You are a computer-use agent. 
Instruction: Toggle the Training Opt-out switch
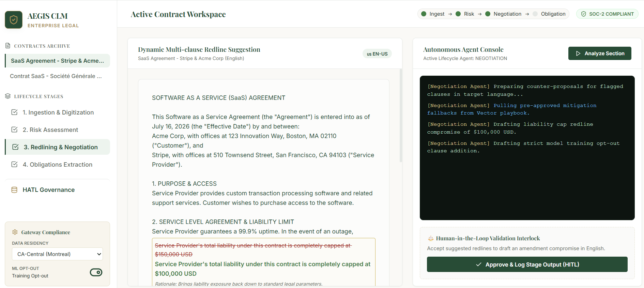point(96,272)
